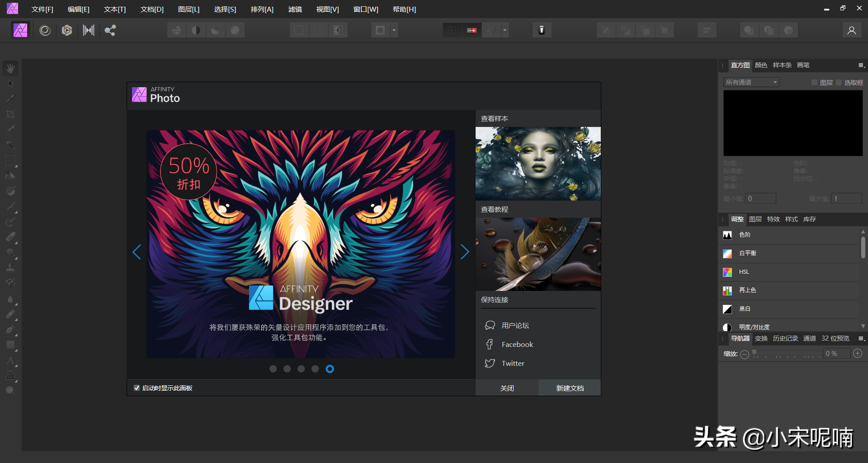
Task: Add an HSL adjustment
Action: [788, 272]
